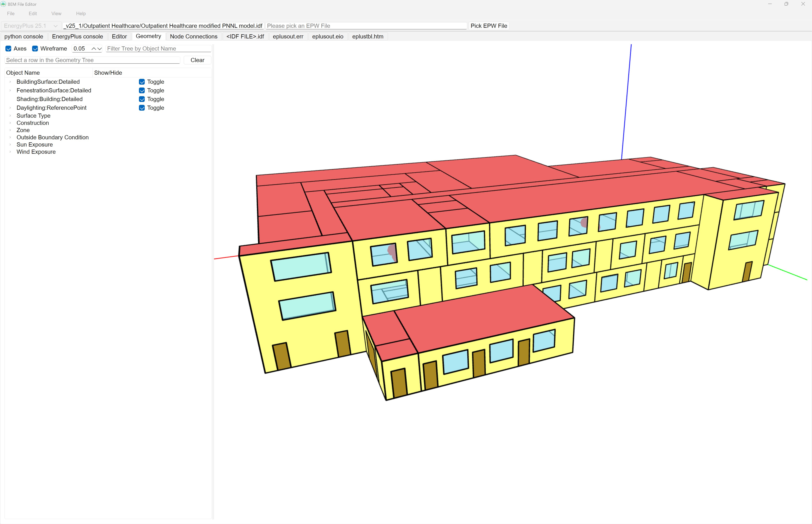Screen dimensions: 812x524
Task: Click the Clear button
Action: pyautogui.click(x=198, y=60)
